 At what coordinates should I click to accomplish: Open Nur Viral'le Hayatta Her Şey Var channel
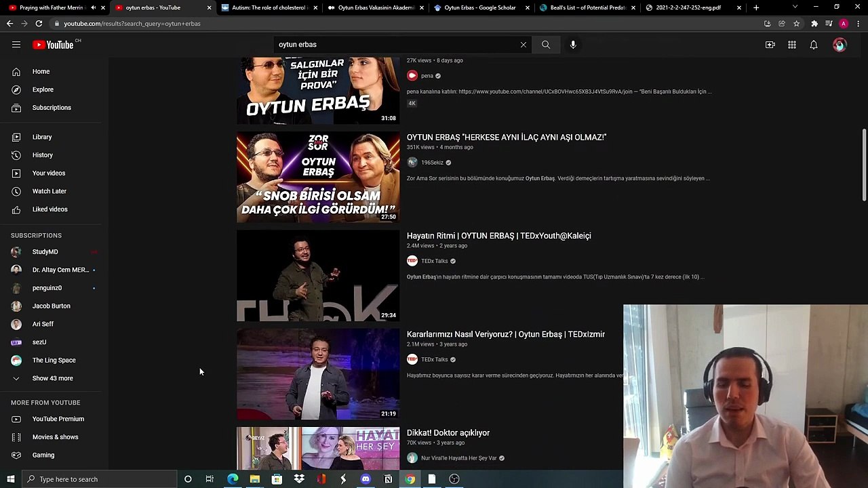[x=458, y=458]
